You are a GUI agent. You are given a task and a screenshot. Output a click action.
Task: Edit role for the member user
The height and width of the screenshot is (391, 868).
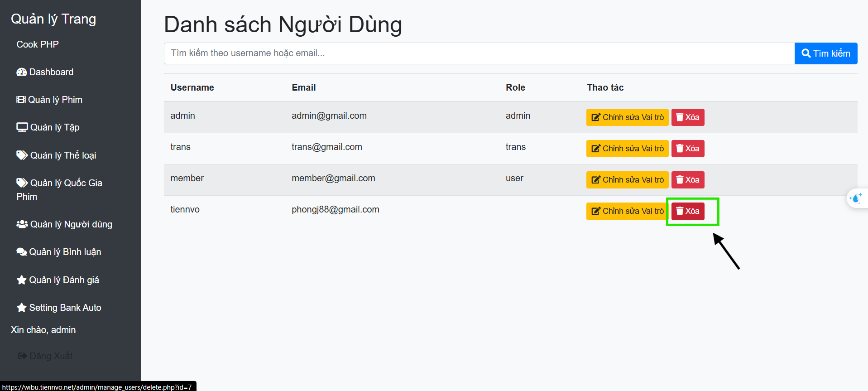click(x=627, y=180)
